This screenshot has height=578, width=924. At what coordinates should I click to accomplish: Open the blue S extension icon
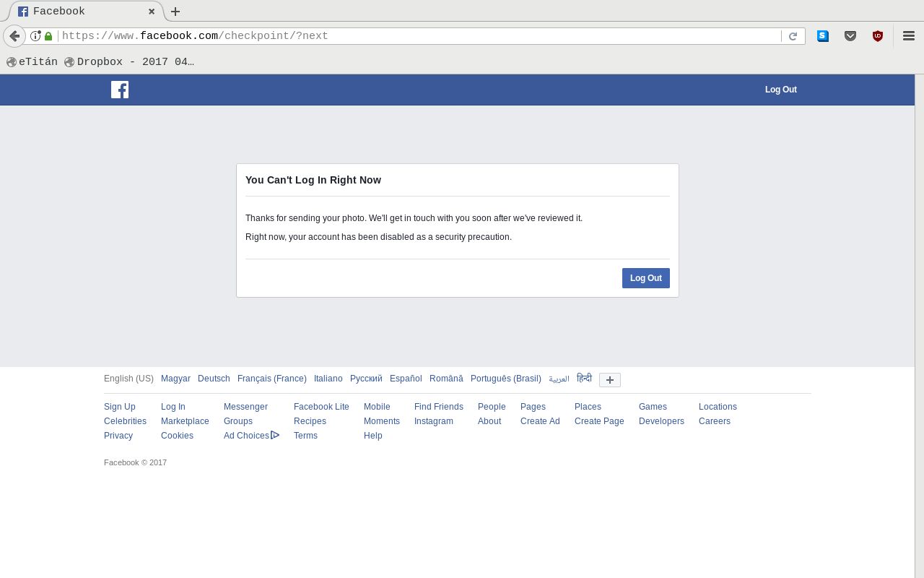click(x=823, y=35)
